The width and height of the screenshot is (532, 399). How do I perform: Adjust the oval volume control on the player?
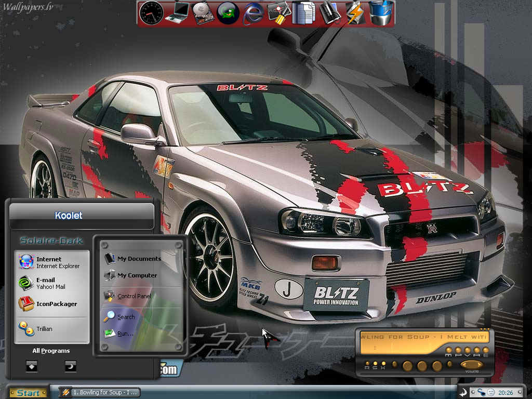pyautogui.click(x=472, y=365)
